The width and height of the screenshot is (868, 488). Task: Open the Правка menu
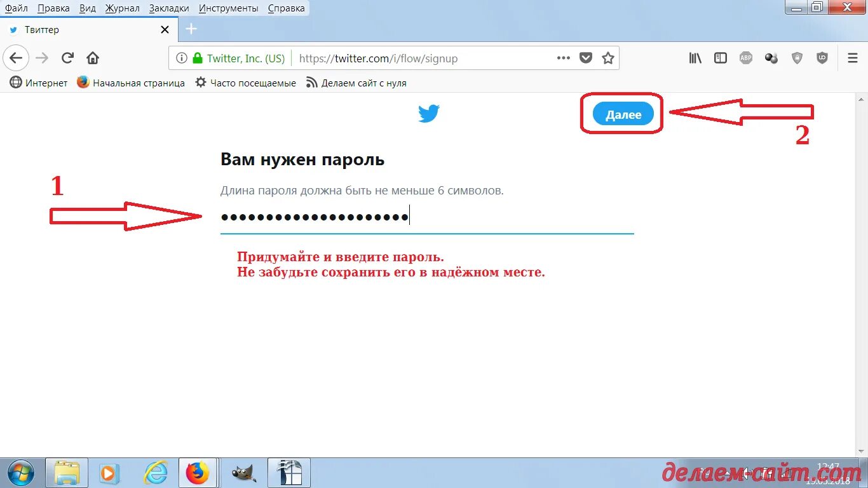[53, 8]
